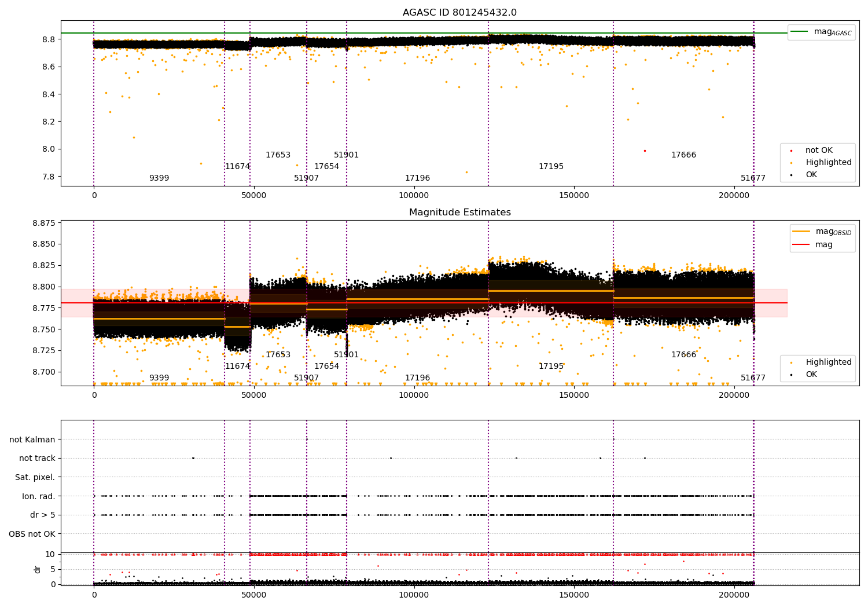The image size is (868, 608).
Task: Click obsid label 11674 in Magnitude Estimates plot
Action: 237,367
